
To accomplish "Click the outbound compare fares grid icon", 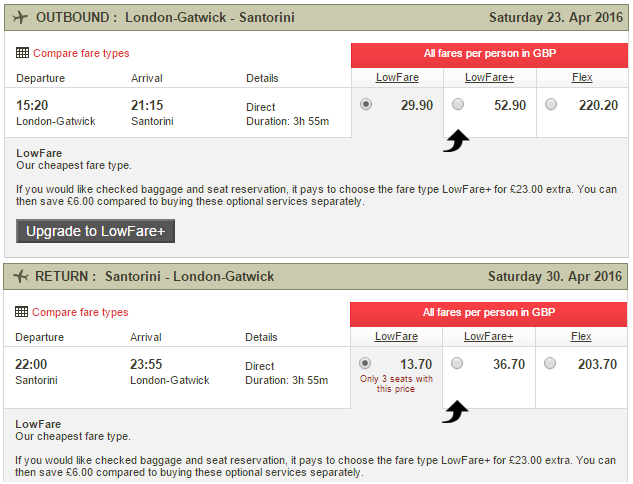I will [x=22, y=53].
